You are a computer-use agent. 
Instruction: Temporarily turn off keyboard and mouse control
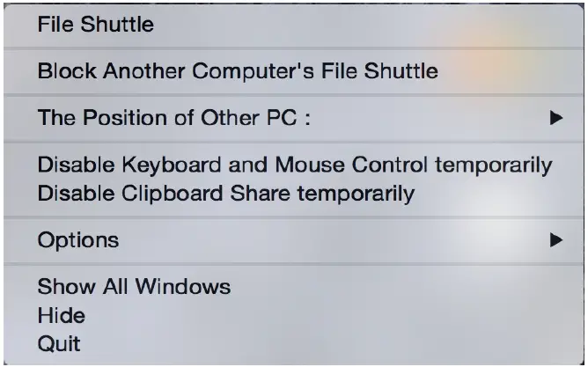(294, 165)
